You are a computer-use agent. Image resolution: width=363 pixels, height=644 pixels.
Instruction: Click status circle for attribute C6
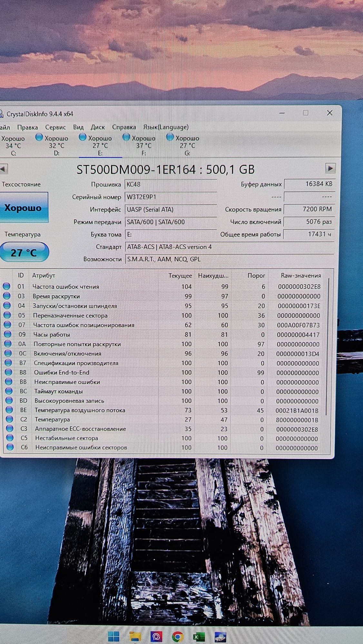click(x=10, y=447)
